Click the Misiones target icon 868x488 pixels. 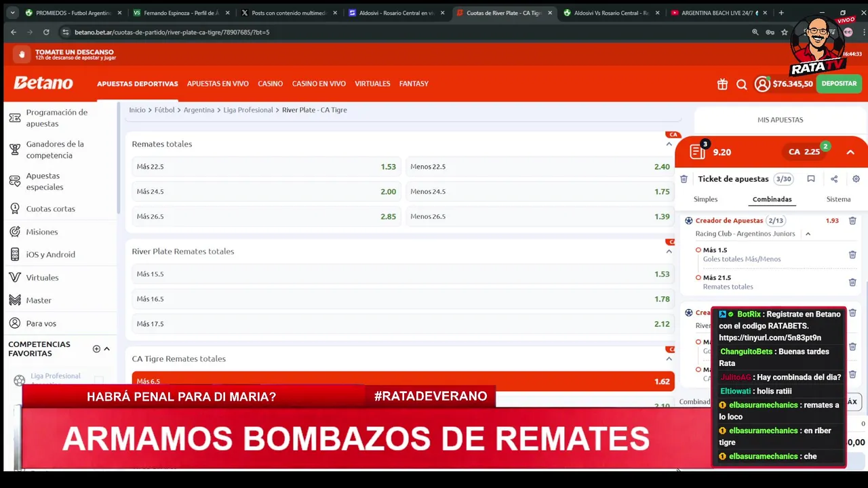[15, 232]
